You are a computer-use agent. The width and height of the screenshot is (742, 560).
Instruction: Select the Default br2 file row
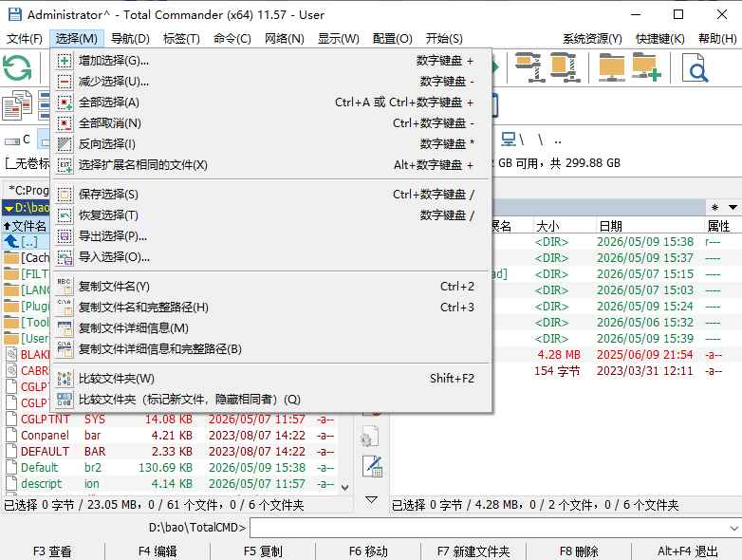pyautogui.click(x=171, y=468)
